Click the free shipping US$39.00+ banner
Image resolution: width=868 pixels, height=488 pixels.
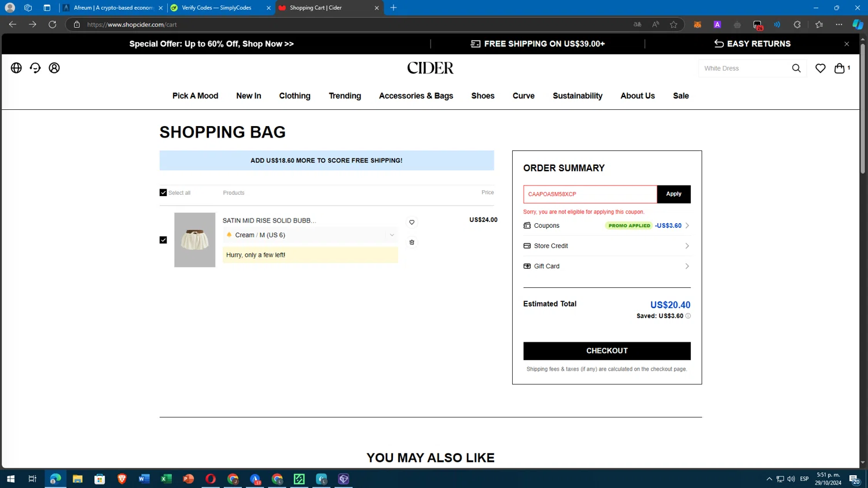tap(538, 44)
